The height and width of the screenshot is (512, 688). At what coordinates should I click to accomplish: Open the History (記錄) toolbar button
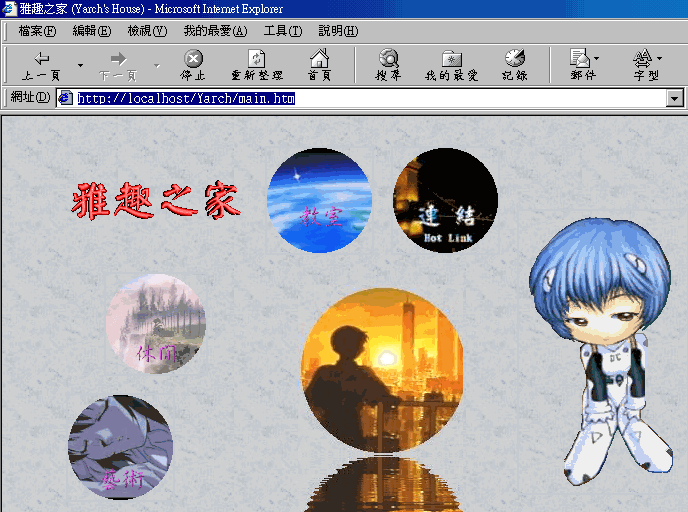[x=515, y=65]
